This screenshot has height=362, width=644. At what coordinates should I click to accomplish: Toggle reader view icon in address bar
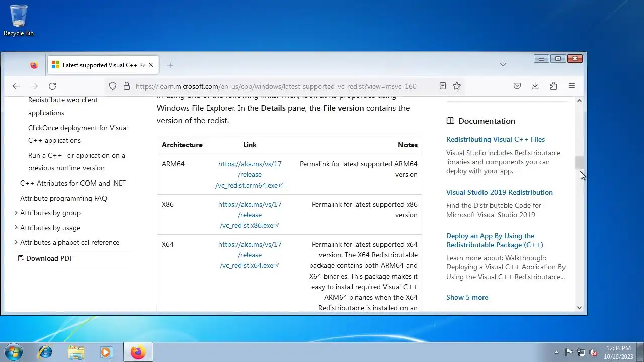(443, 86)
